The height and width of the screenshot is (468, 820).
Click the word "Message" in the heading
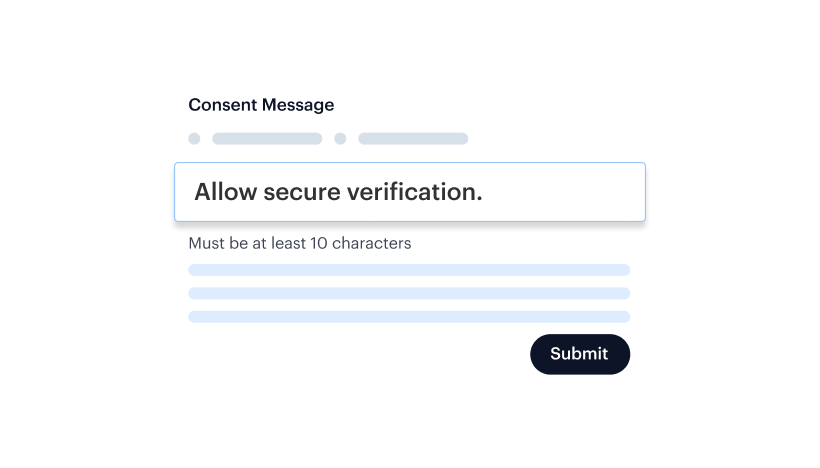pos(297,105)
